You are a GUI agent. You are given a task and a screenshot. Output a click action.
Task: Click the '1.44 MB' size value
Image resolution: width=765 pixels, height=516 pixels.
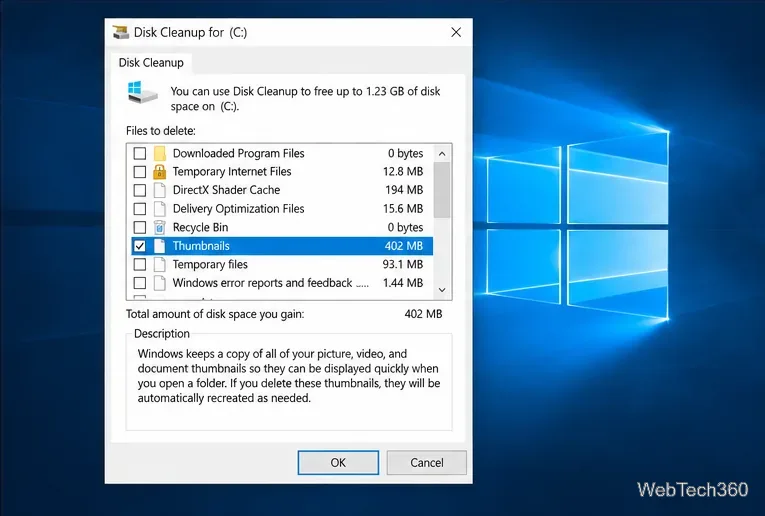[403, 283]
